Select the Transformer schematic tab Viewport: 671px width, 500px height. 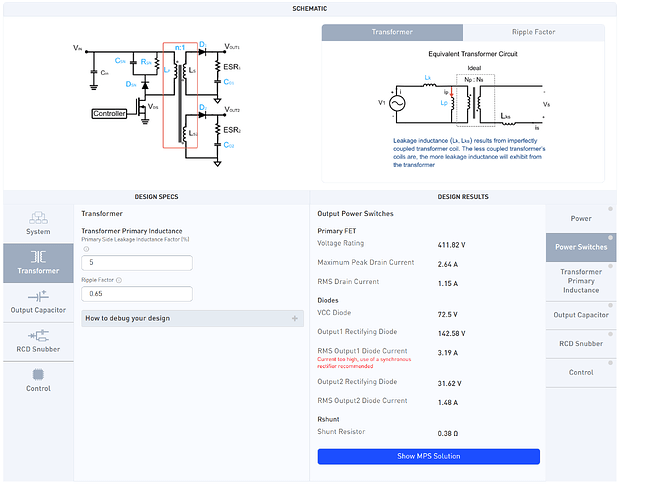[392, 32]
